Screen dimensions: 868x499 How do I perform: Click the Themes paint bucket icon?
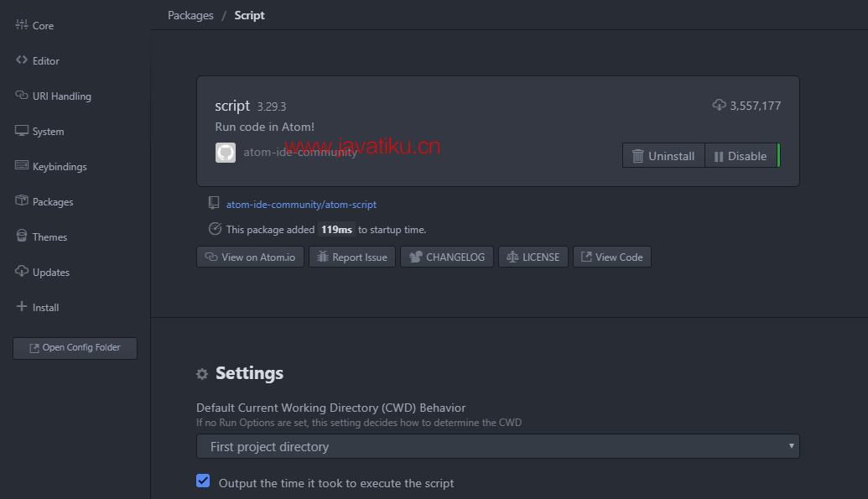tap(22, 236)
